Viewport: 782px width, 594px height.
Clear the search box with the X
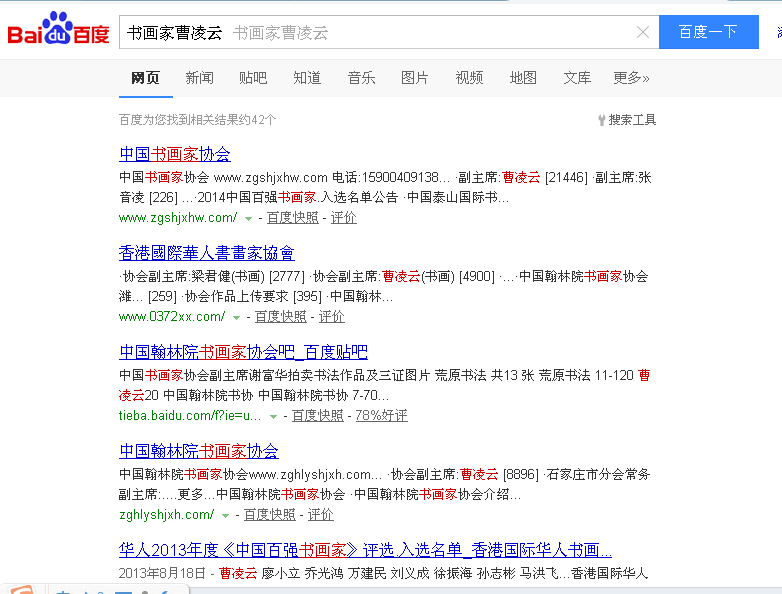coord(643,32)
